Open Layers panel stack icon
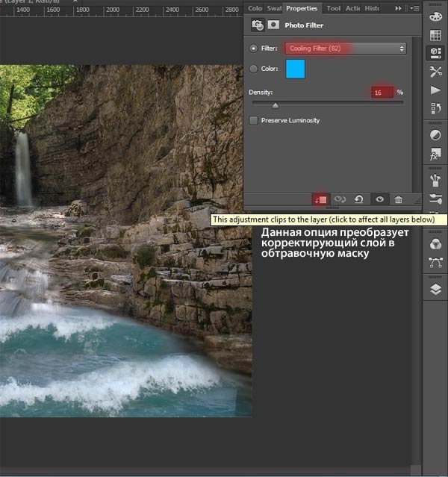 435,290
